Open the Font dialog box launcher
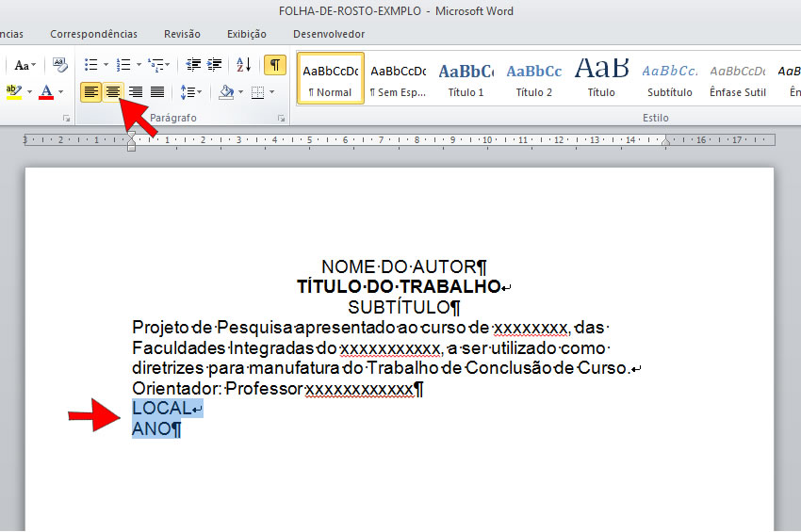Image resolution: width=801 pixels, height=532 pixels. click(x=66, y=118)
